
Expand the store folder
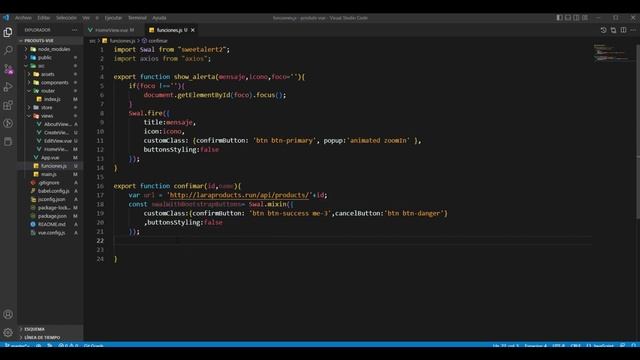click(50, 107)
